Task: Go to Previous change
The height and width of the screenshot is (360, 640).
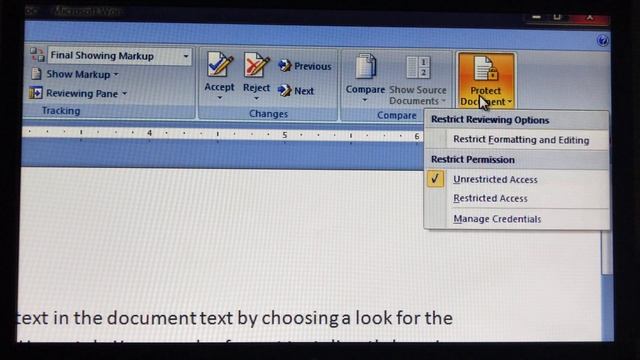Action: [x=305, y=66]
